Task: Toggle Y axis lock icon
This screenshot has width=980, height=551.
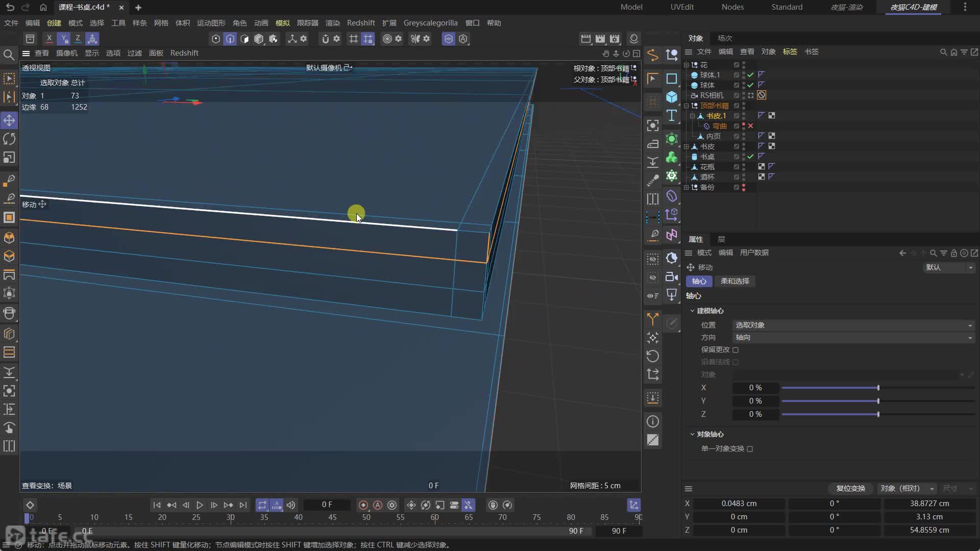Action: tap(63, 39)
